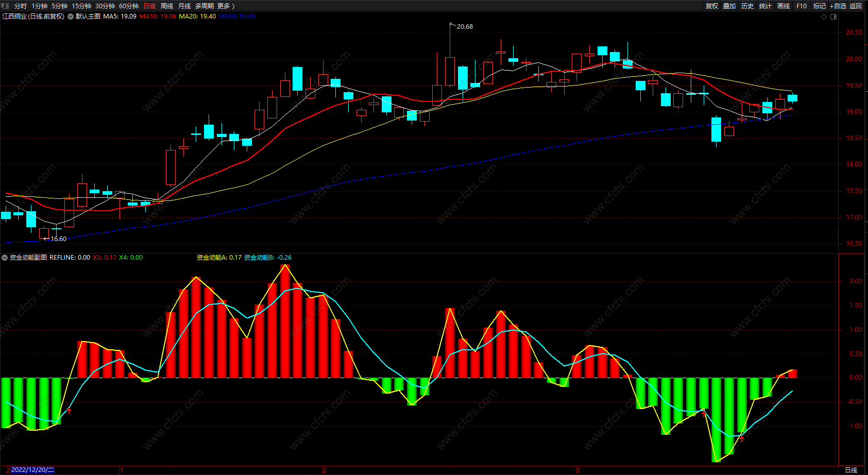Click the 20.68 high price marker
Image resolution: width=868 pixels, height=475 pixels.
[x=465, y=27]
